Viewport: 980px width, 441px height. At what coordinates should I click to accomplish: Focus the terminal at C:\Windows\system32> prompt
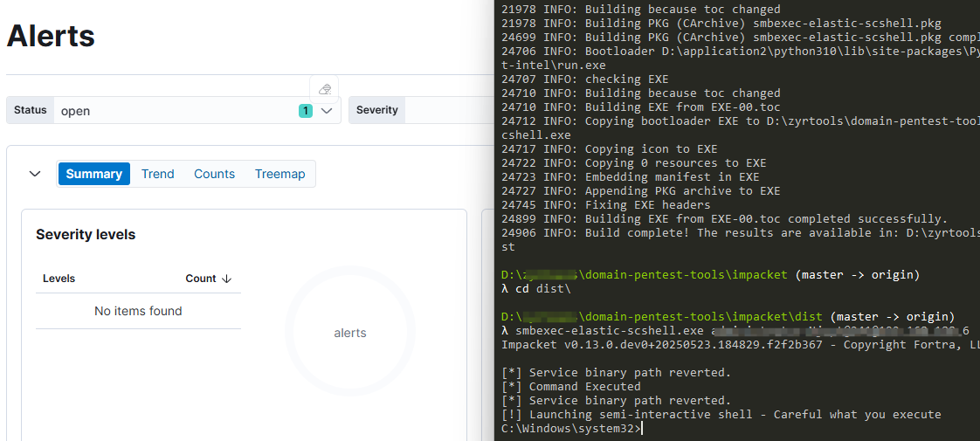coord(572,429)
